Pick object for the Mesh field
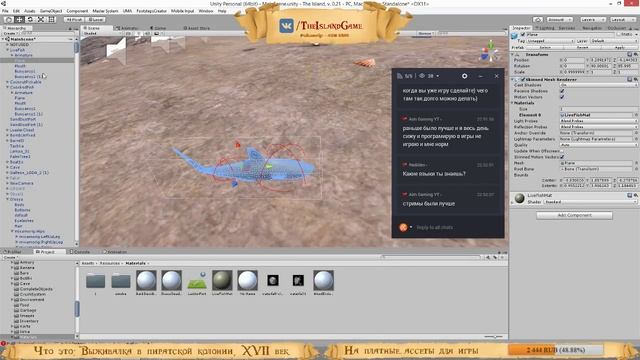This screenshot has height=360, width=640. pyautogui.click(x=636, y=163)
